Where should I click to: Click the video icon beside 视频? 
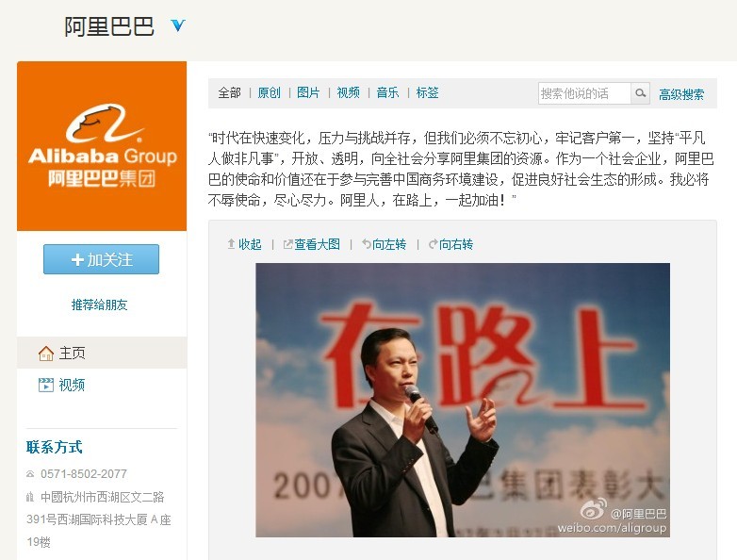pos(46,385)
